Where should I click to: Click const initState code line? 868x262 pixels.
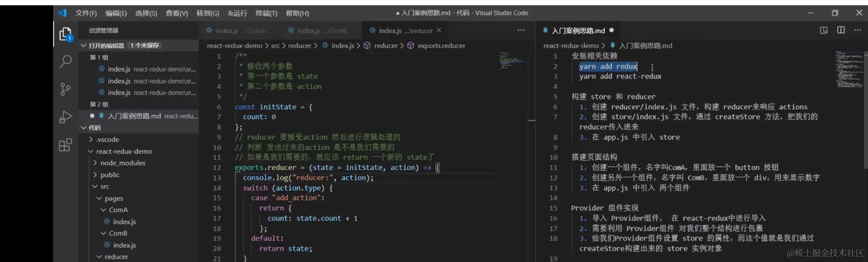pyautogui.click(x=273, y=107)
